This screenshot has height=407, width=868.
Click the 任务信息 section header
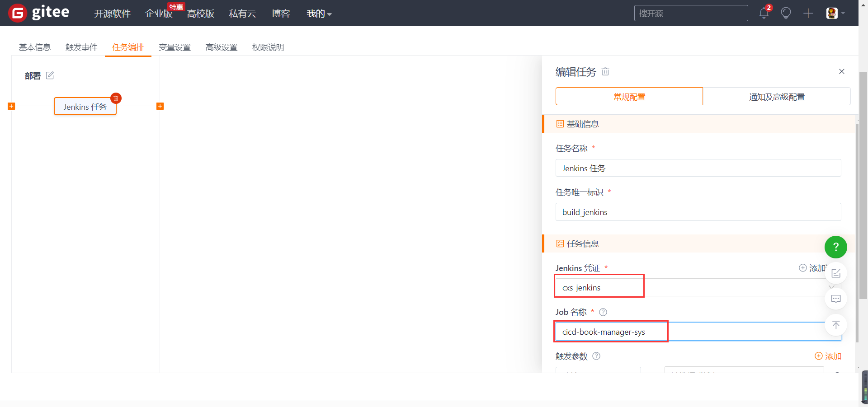click(698, 243)
